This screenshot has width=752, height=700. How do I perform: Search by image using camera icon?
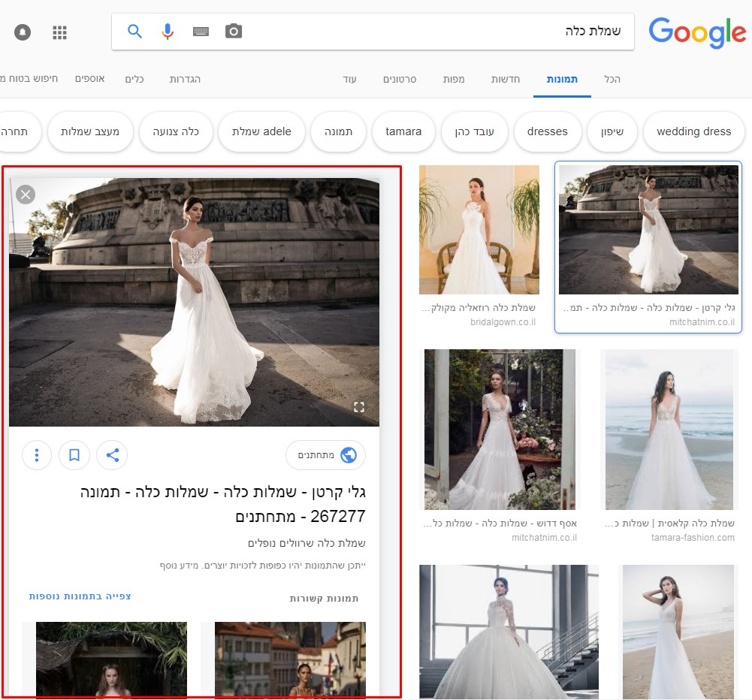pyautogui.click(x=234, y=32)
